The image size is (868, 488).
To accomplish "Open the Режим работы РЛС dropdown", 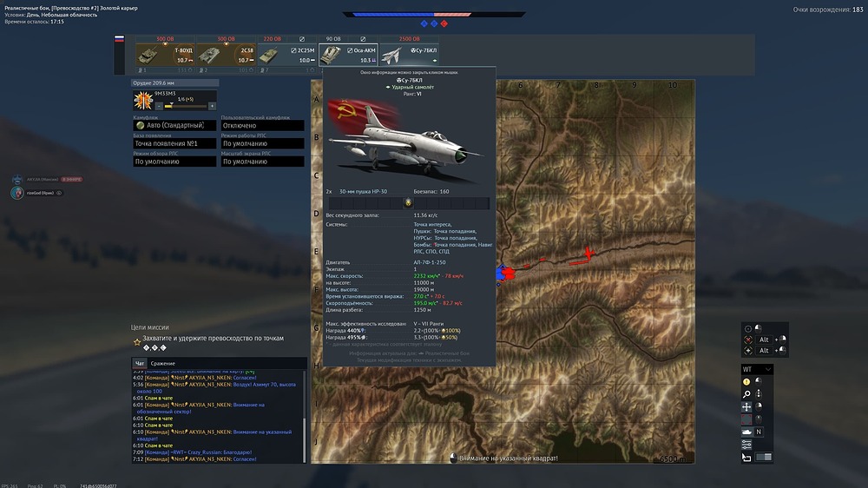I will 262,143.
